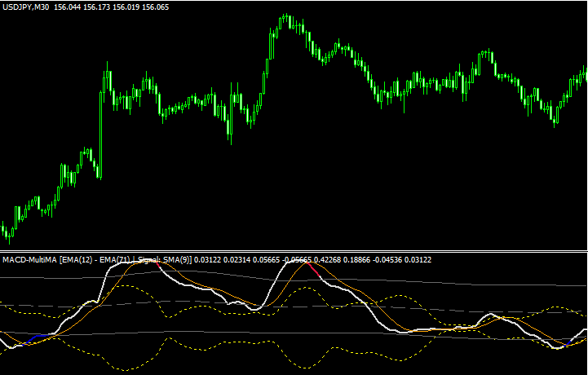Viewport: 588px width, 375px height.
Task: Click the MACD-MultiMA indicator label
Action: [x=29, y=259]
